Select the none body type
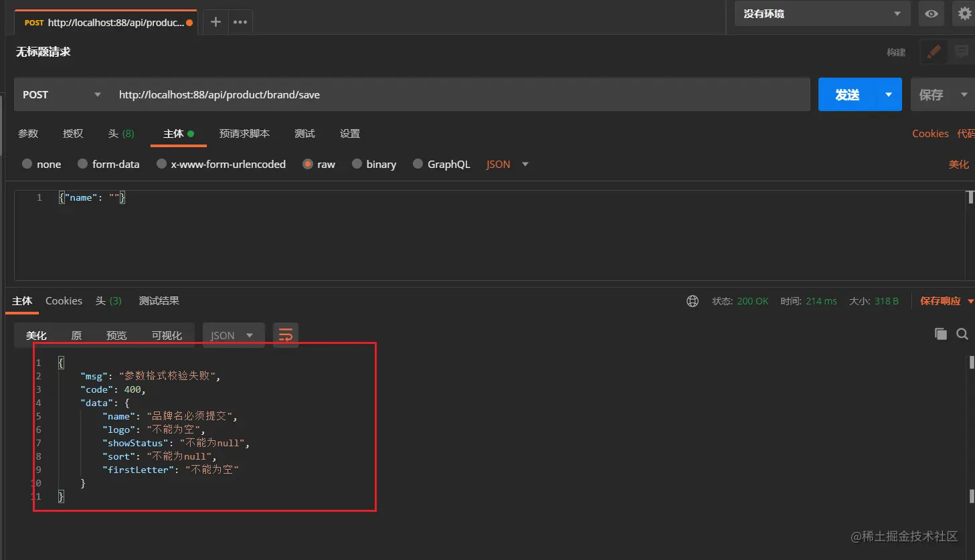 [x=41, y=164]
